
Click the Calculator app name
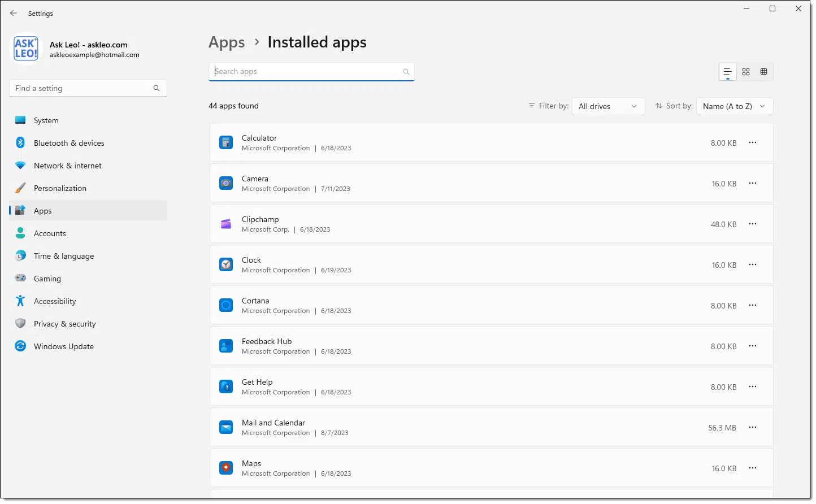coord(259,138)
